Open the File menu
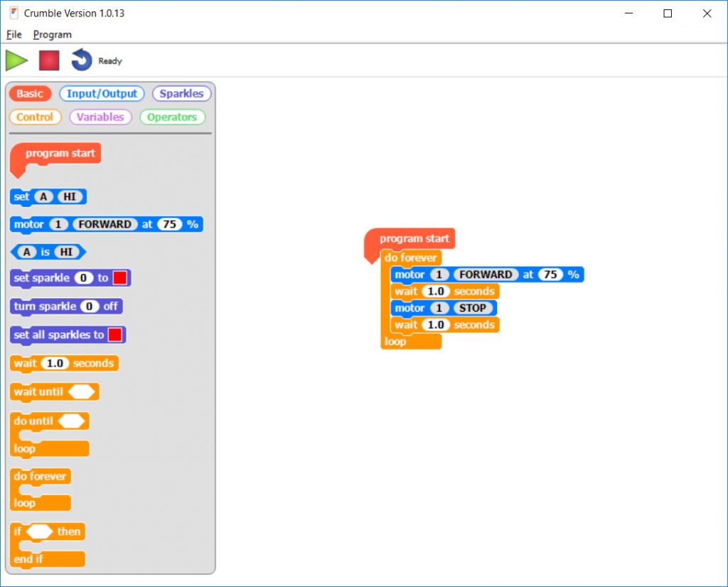 14,34
